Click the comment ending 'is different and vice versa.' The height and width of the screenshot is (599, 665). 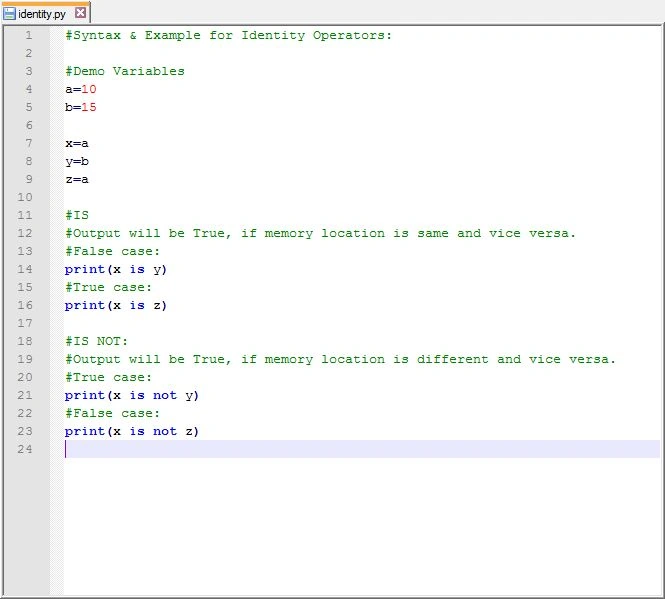[340, 359]
